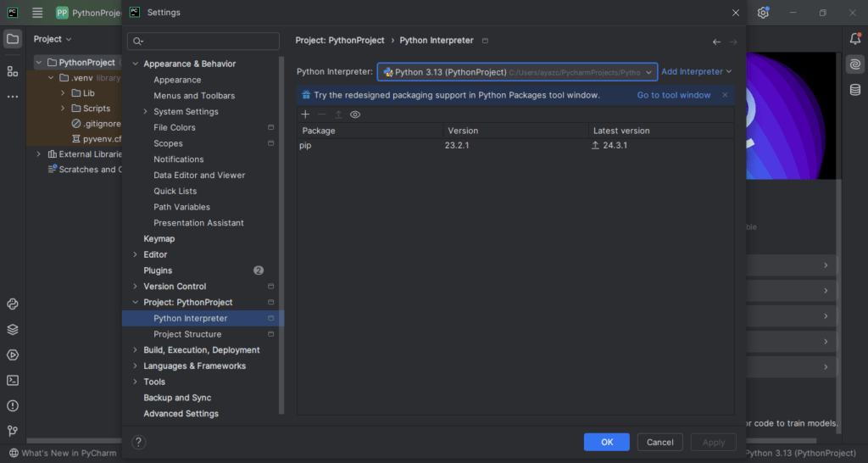Click OK button
Screen dimensions: 868x463
tap(607, 442)
